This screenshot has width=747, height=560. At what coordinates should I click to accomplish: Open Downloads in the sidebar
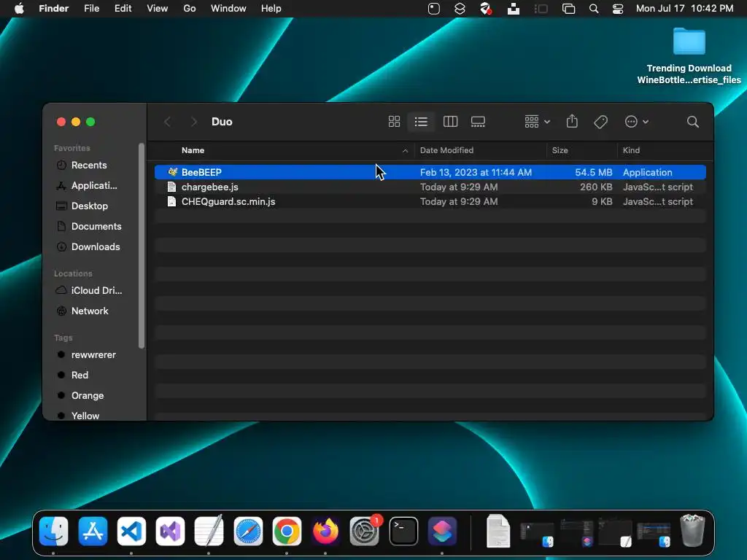[x=88, y=247]
